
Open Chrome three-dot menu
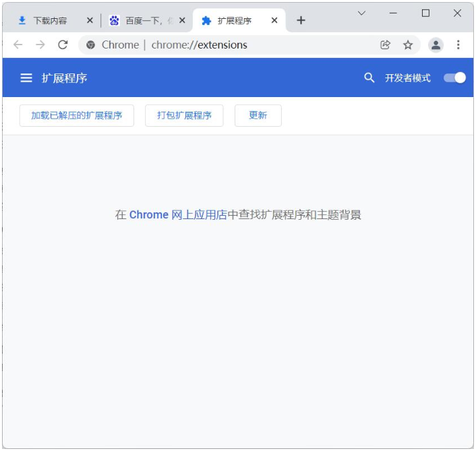tap(458, 45)
